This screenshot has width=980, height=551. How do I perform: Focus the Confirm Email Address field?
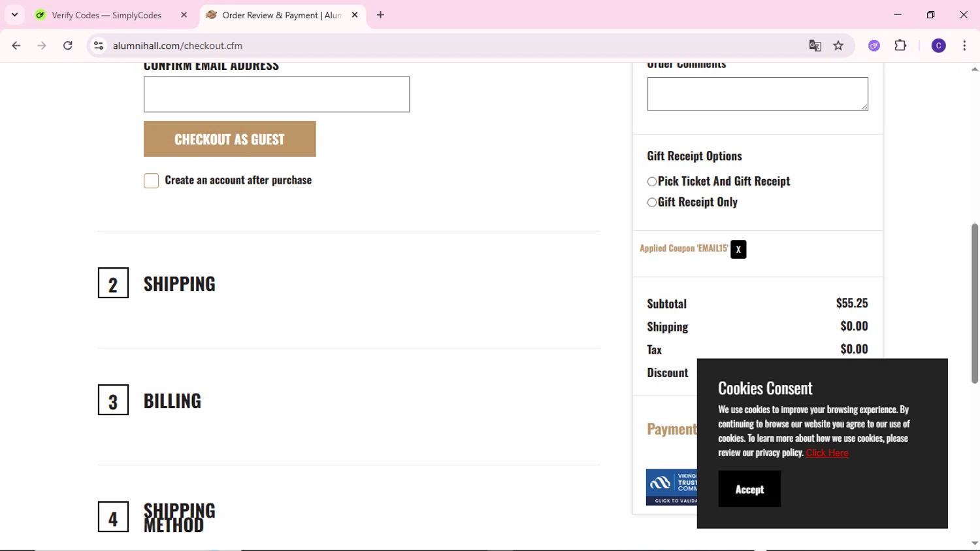pyautogui.click(x=276, y=94)
